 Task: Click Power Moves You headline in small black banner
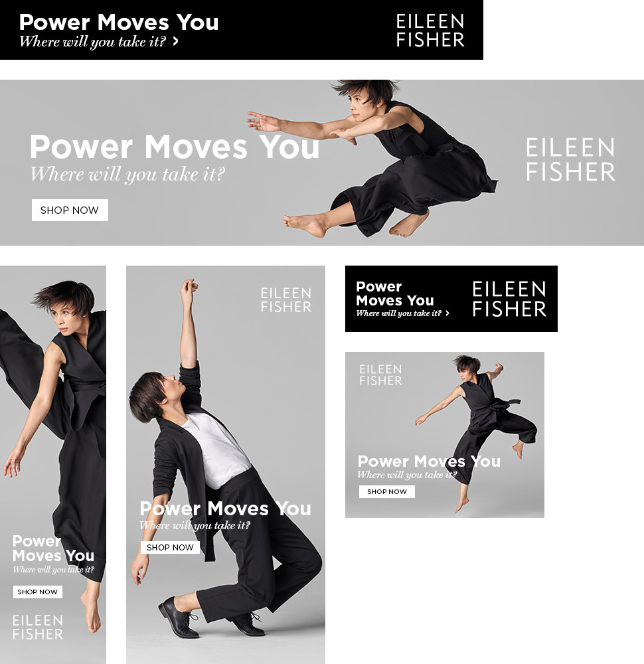point(395,293)
